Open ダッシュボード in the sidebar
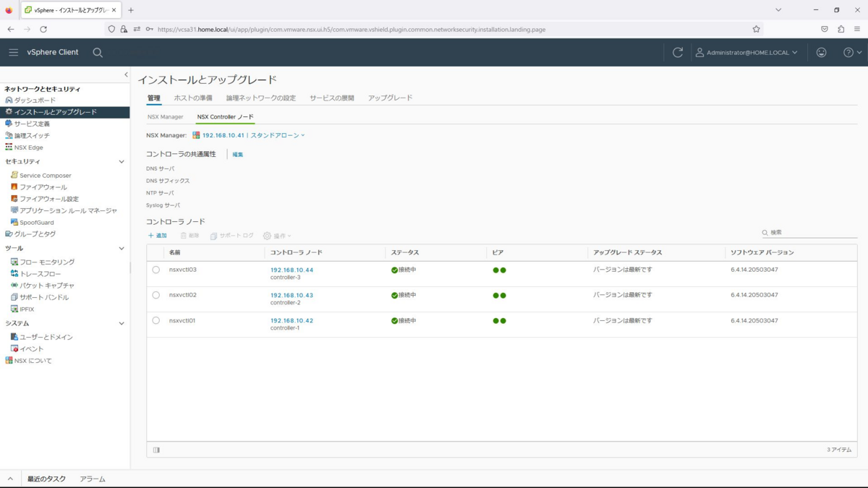Viewport: 868px width, 488px height. pos(35,100)
